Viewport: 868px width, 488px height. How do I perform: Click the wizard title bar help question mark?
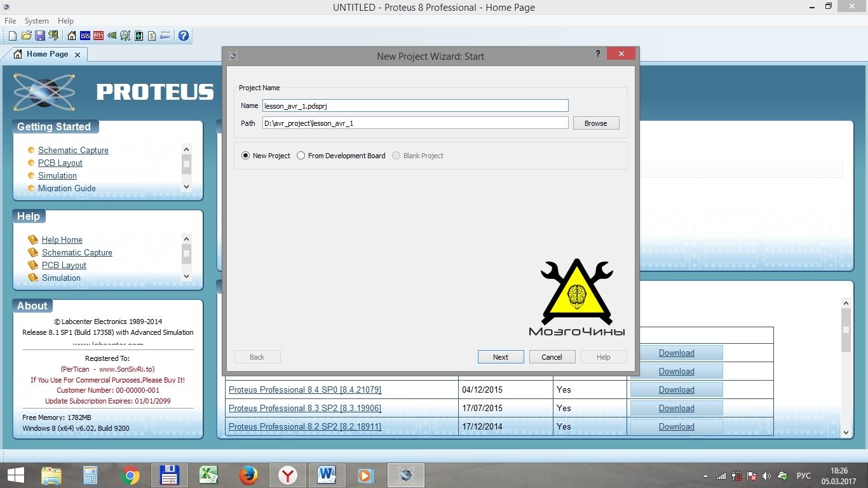pos(597,54)
